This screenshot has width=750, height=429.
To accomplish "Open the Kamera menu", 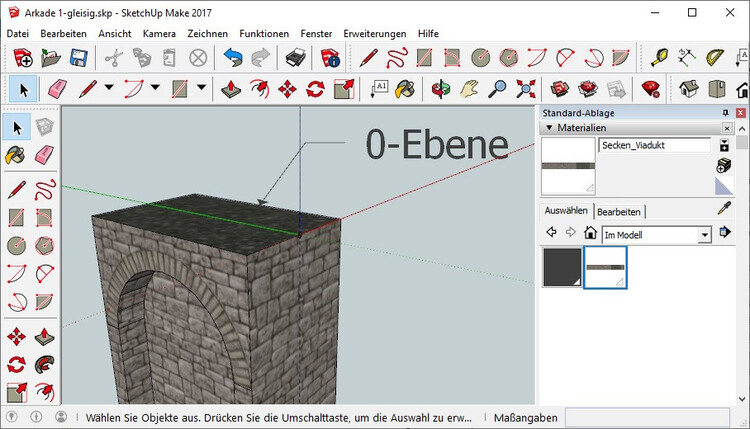I will [x=159, y=33].
